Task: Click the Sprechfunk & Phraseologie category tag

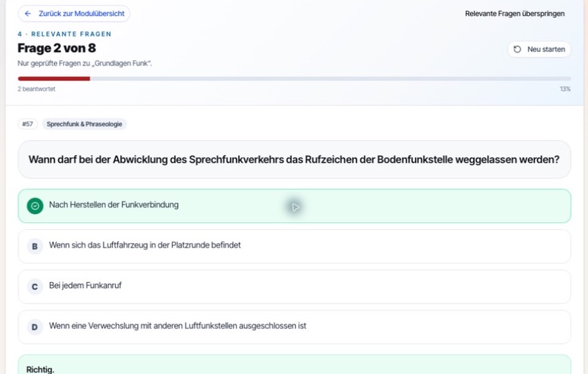Action: tap(84, 124)
